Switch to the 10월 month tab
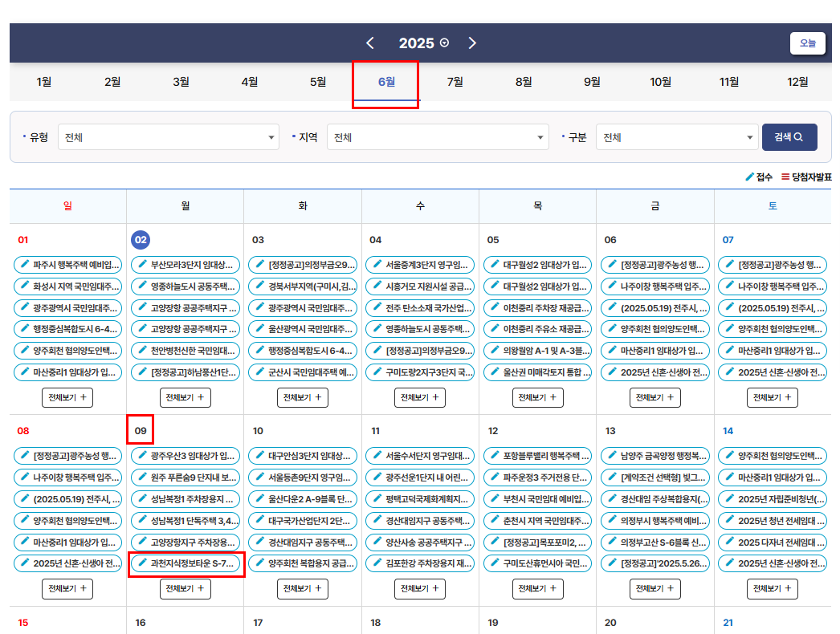This screenshot has height=634, width=840. (x=660, y=82)
